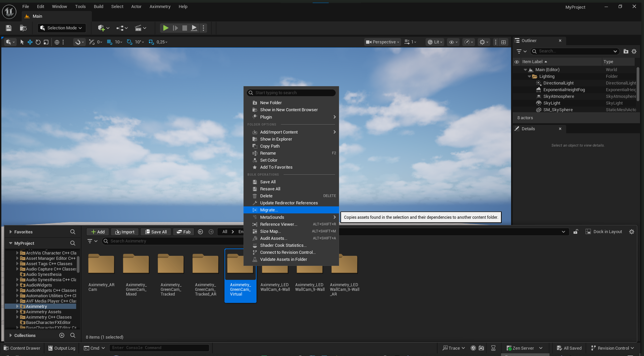Click the Outliner settings gear icon
Screen dimensions: 644x356
pos(634,51)
